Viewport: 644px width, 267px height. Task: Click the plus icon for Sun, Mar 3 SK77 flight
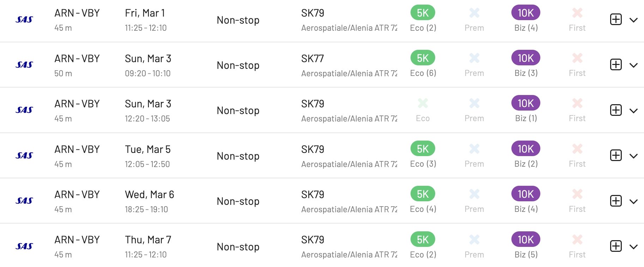616,65
